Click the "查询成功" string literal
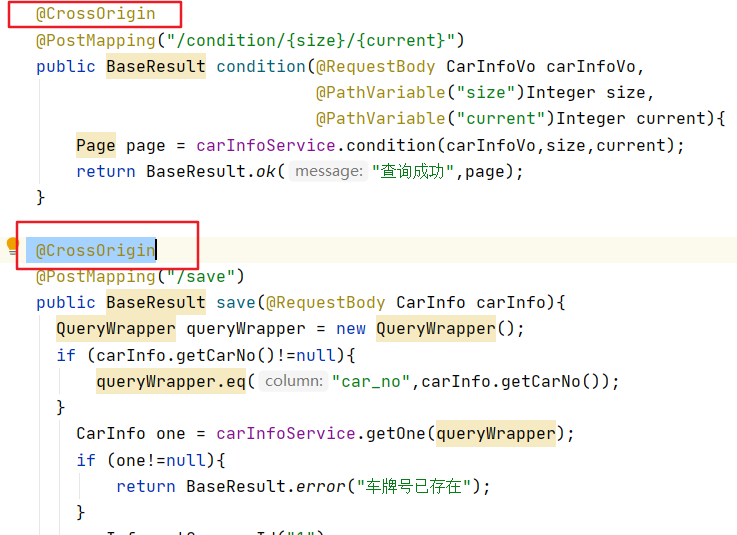737x535 pixels. click(413, 171)
